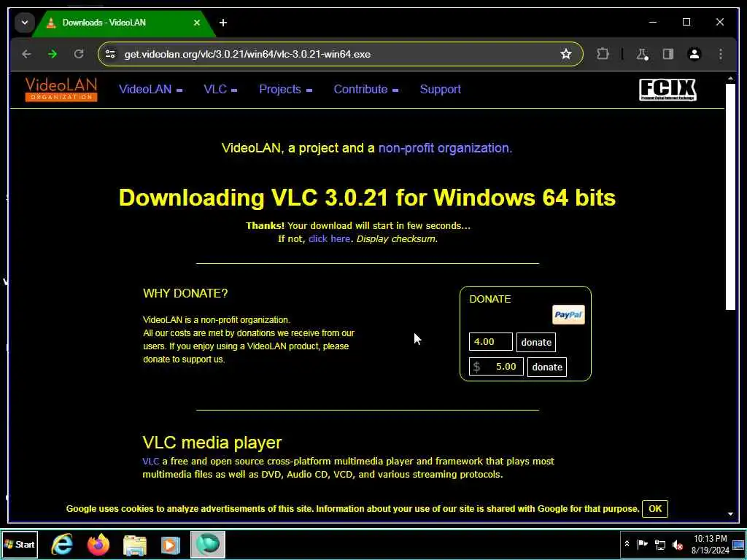The image size is (747, 560).
Task: Select the active browser taskbar icon
Action: [208, 544]
